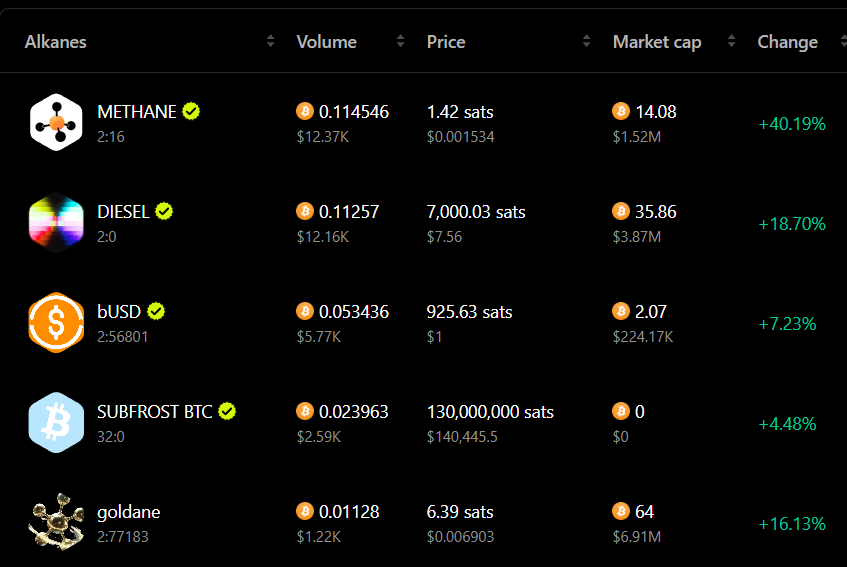The width and height of the screenshot is (847, 567).
Task: Click bitcoin icon beside market cap 35.86
Action: pos(621,211)
